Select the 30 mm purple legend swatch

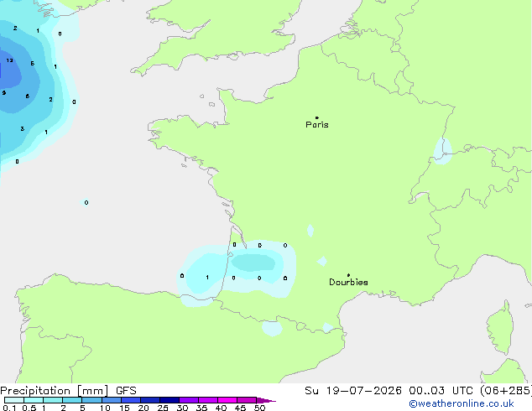[x=188, y=400]
